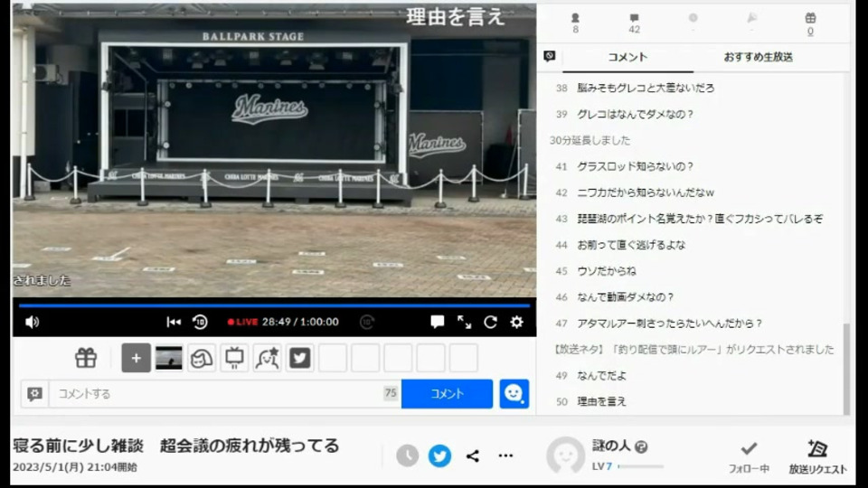Viewport: 868px width, 488px height.
Task: Seek on the blue playback progress bar
Action: pyautogui.click(x=274, y=305)
